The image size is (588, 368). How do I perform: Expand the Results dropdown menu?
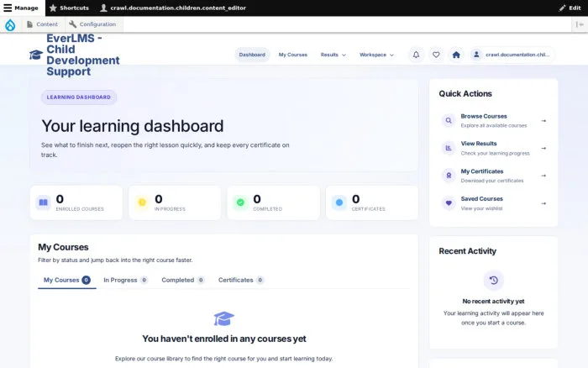tap(333, 55)
